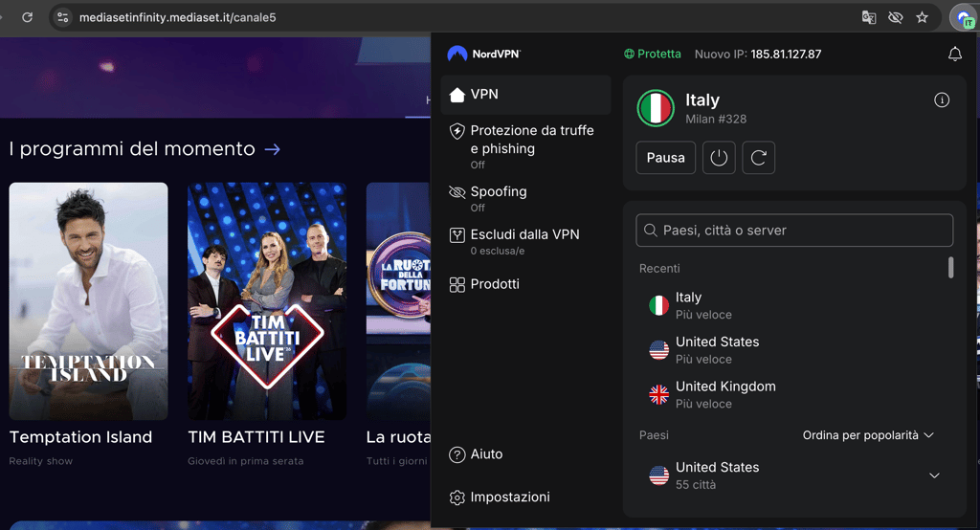Open Impostazioni settings
The width and height of the screenshot is (980, 530).
coord(500,497)
